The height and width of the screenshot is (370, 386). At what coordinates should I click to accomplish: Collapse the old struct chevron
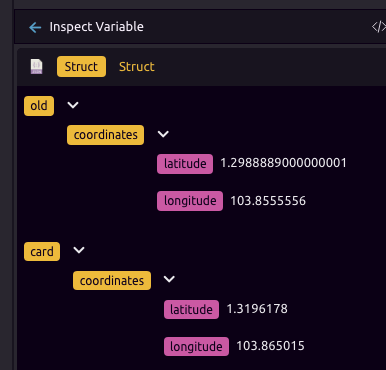coord(73,105)
